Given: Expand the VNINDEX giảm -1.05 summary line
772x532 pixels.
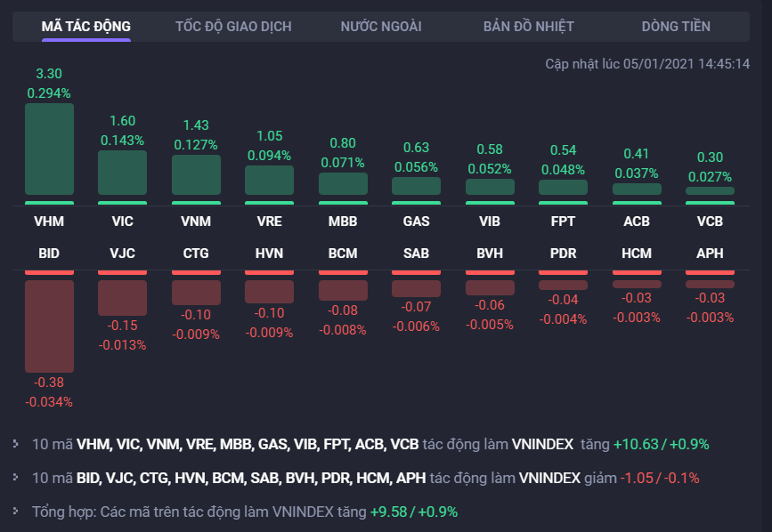Looking at the screenshot, I should (x=17, y=478).
